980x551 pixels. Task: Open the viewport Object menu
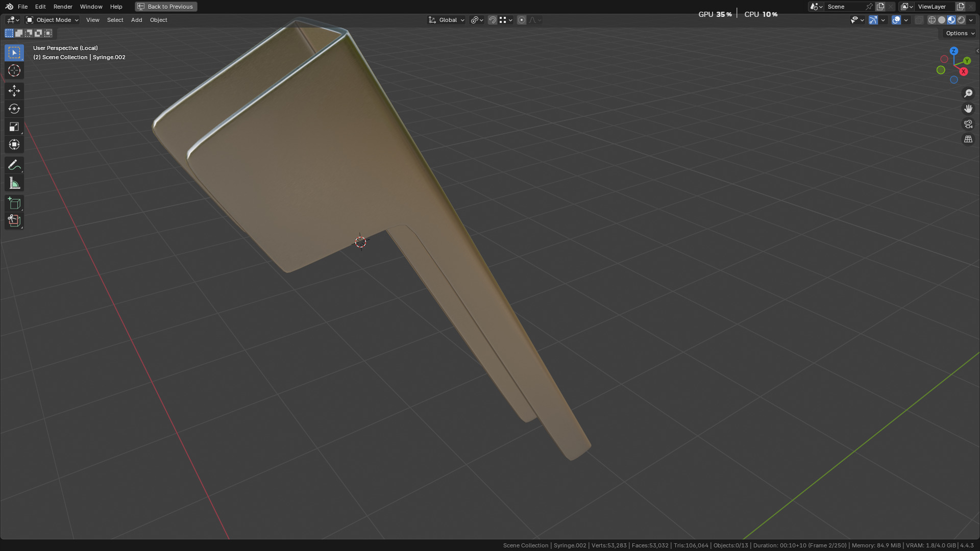tap(158, 20)
